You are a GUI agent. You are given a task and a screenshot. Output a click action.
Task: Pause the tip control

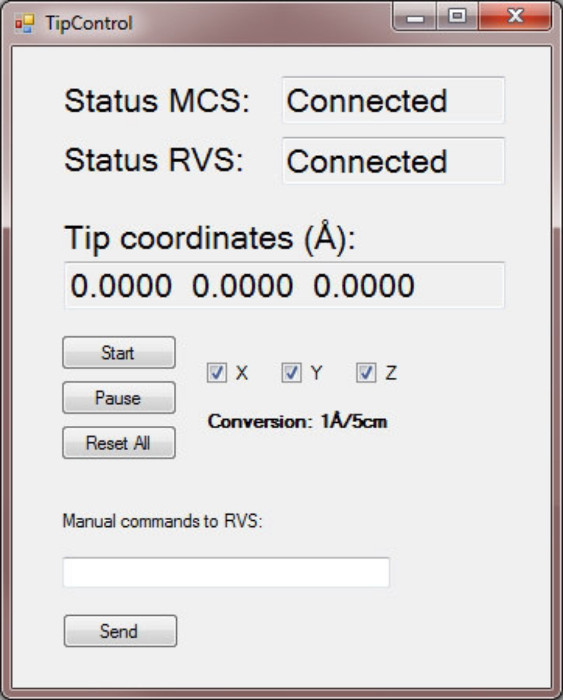pyautogui.click(x=119, y=398)
